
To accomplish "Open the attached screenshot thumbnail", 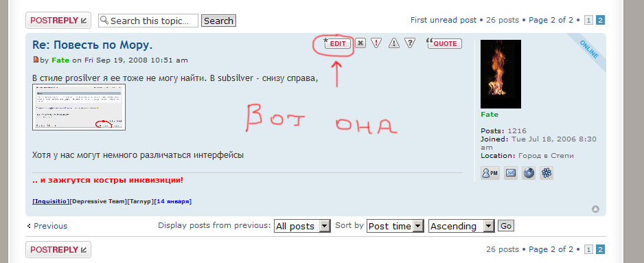I will pos(79,107).
